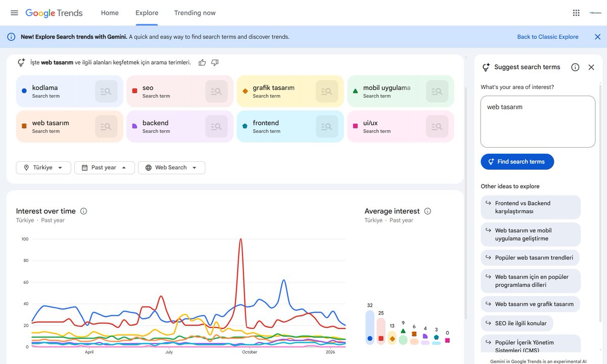Click the web tasarım interest input field

point(538,121)
